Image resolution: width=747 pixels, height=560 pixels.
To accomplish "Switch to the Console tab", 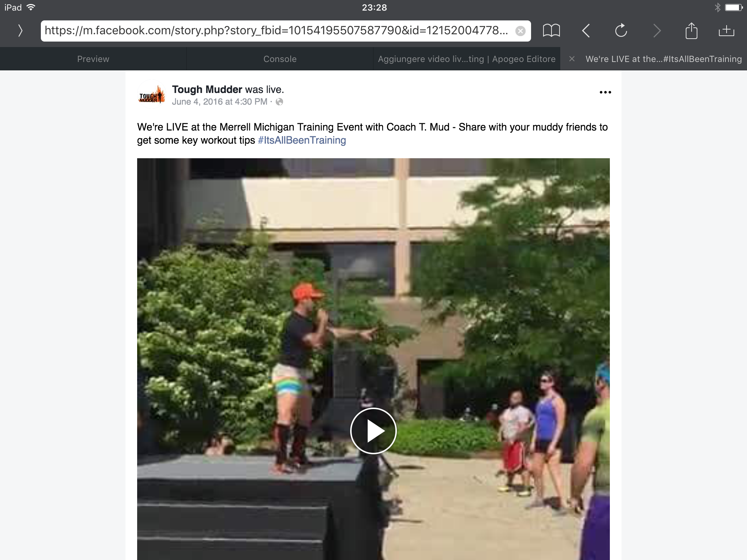I will coord(280,59).
